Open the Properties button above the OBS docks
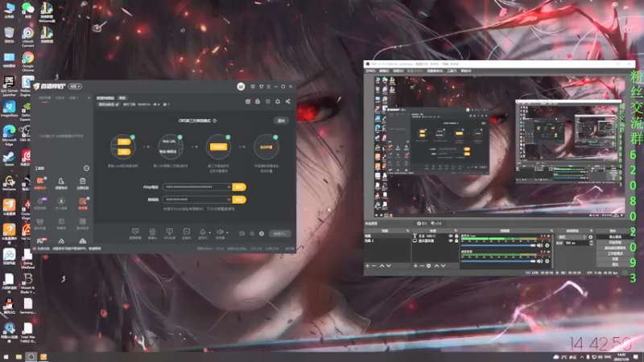This screenshot has width=644, height=362. (422, 224)
